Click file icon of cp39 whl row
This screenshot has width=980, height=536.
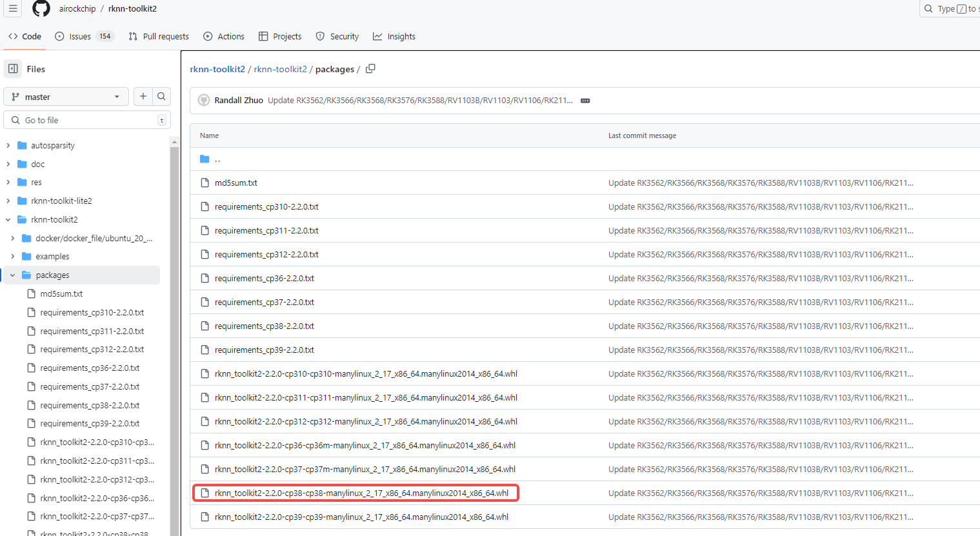click(205, 517)
